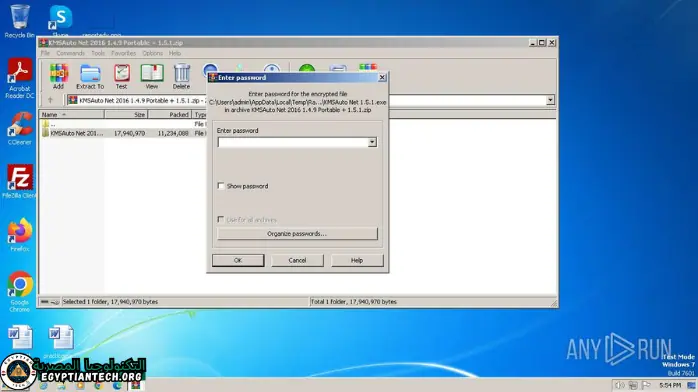The width and height of the screenshot is (698, 392).
Task: Open Chrome from the taskbar
Action: [98, 385]
